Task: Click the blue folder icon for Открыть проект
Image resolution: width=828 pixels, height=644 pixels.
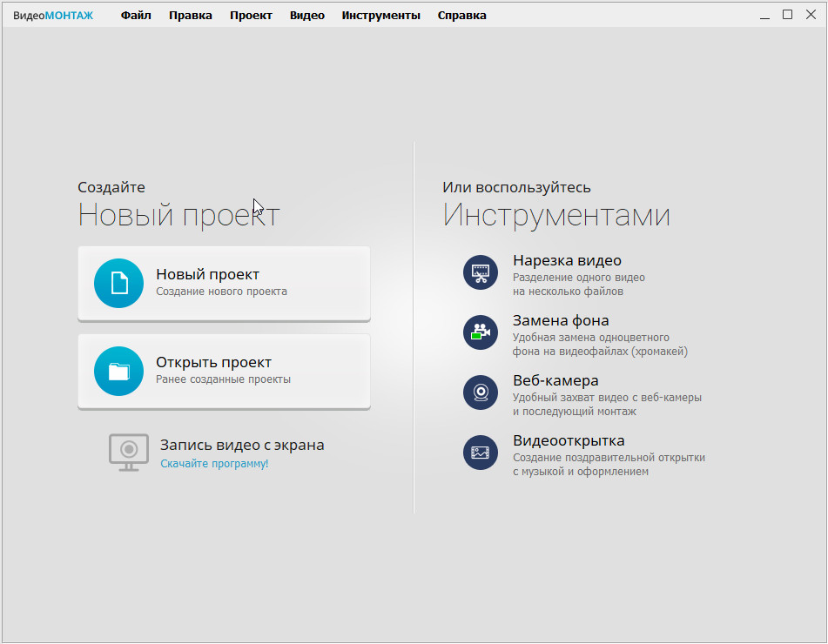Action: (118, 371)
